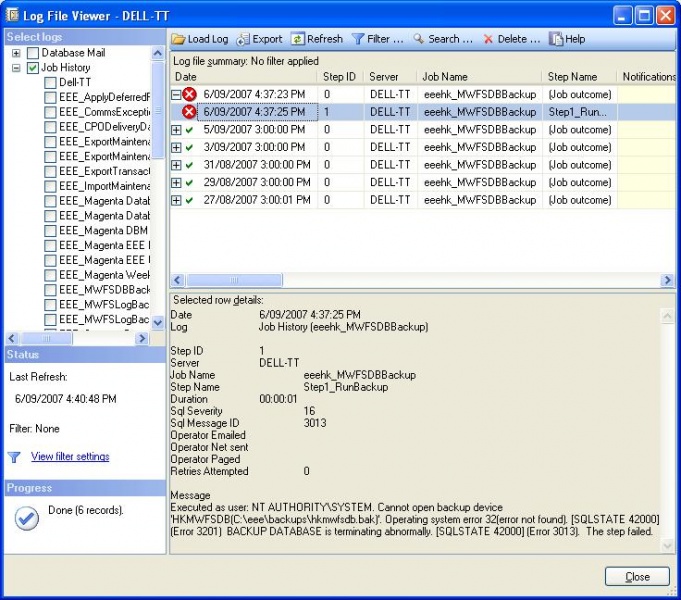681x600 pixels.
Task: Click the row details scroll-up arrow
Action: tap(668, 316)
